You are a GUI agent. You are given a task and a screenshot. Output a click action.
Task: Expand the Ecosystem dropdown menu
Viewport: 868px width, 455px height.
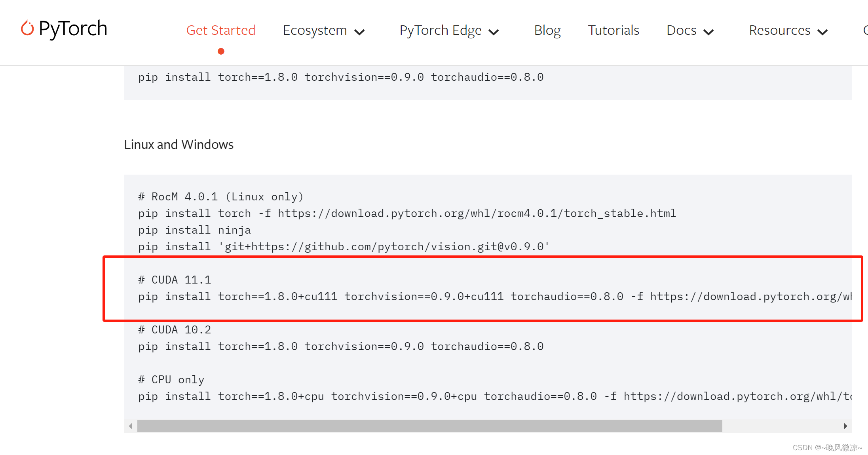323,30
